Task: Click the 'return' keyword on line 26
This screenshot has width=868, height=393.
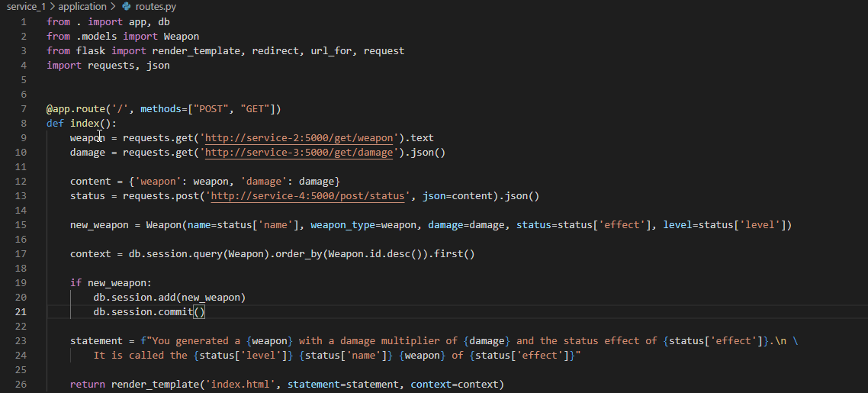Action: pos(88,384)
